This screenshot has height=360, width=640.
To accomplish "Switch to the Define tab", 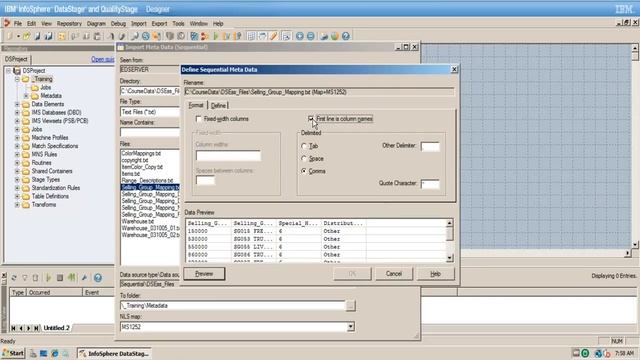I will (x=218, y=105).
